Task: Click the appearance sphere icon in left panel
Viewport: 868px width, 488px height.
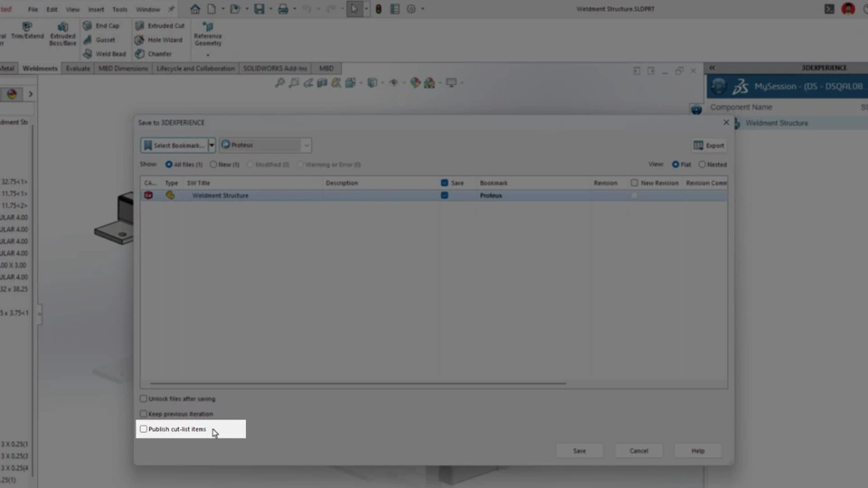Action: click(12, 94)
